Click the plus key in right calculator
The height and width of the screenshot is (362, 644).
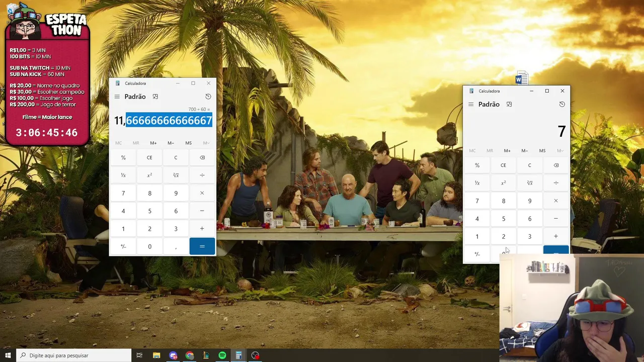(556, 236)
